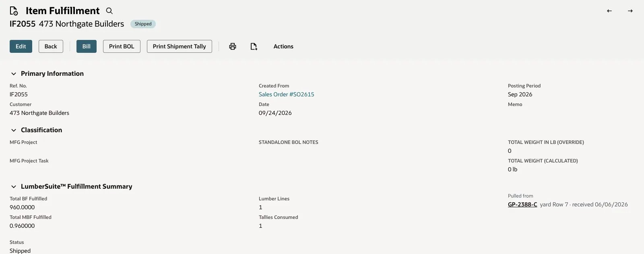Click the Status value Shipped at bottom

[x=20, y=251]
